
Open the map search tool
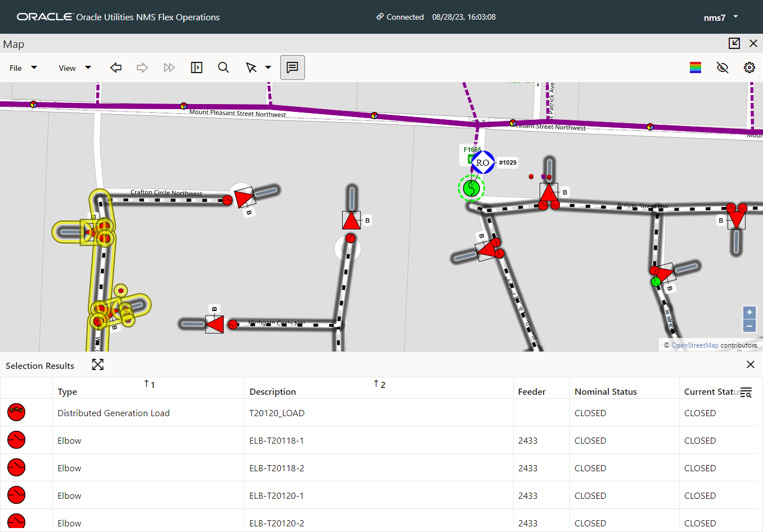click(x=223, y=67)
